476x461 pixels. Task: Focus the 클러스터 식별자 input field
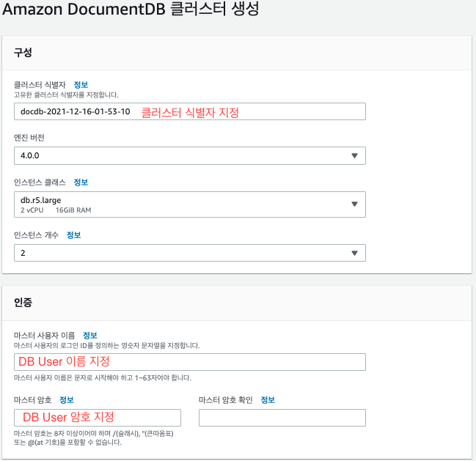[190, 111]
